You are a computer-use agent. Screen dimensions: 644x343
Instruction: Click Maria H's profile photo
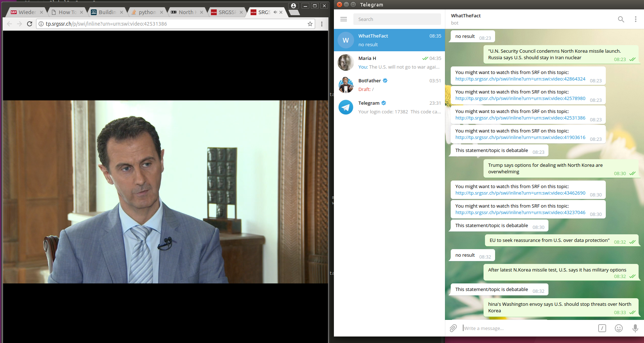click(346, 62)
